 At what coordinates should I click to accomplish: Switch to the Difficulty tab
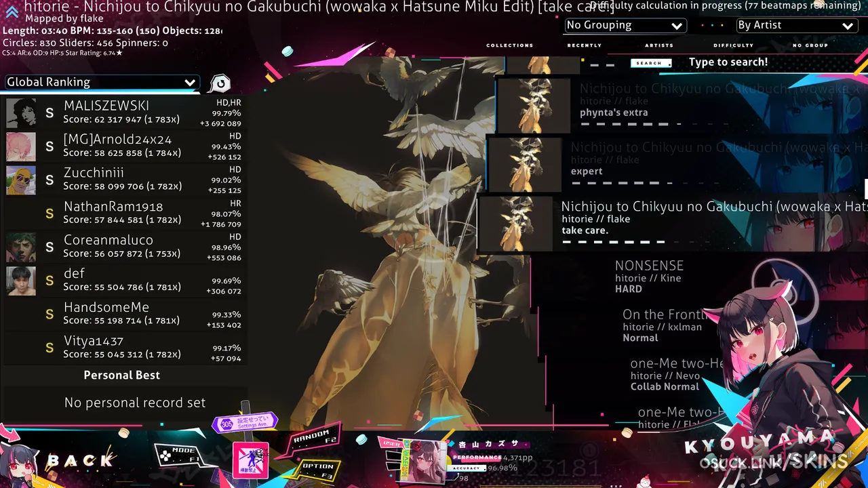[x=734, y=45]
